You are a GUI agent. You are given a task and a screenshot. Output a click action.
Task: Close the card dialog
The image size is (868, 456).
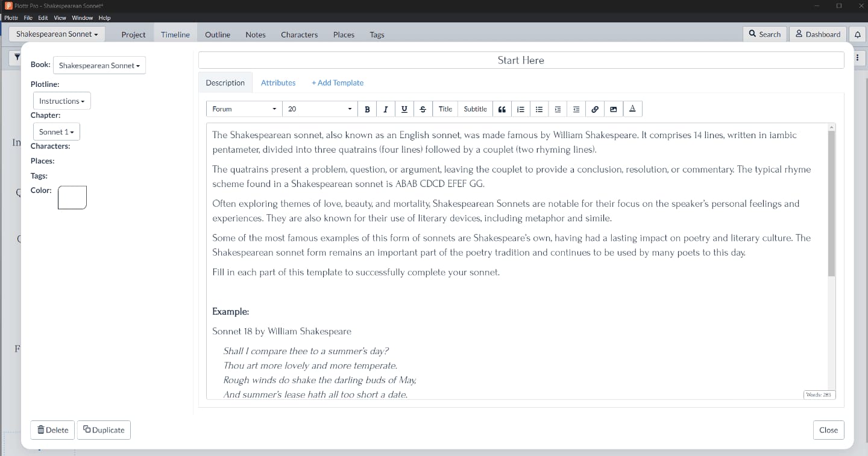tap(828, 430)
